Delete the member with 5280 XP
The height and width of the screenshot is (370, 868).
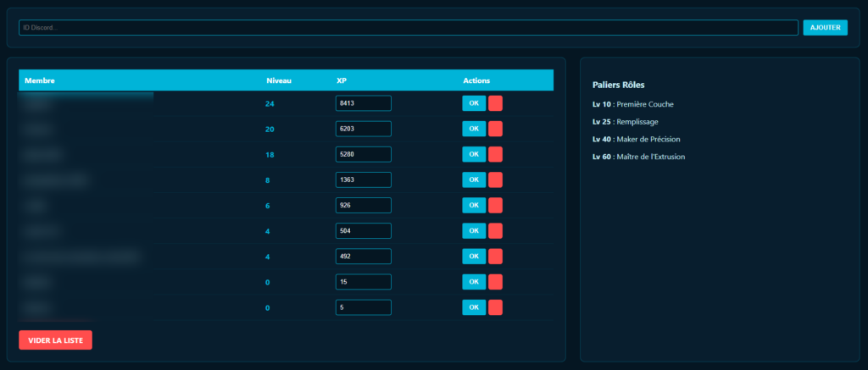click(495, 154)
